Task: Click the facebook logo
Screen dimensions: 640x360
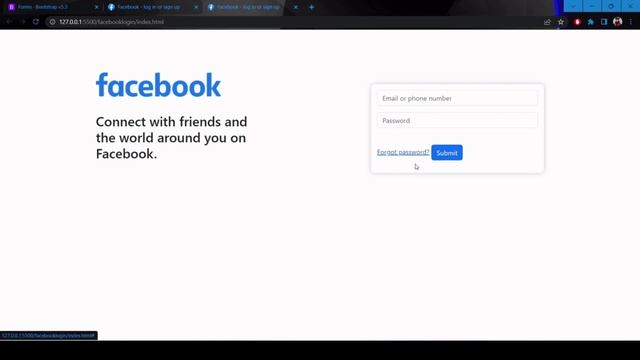Action: coord(158,85)
